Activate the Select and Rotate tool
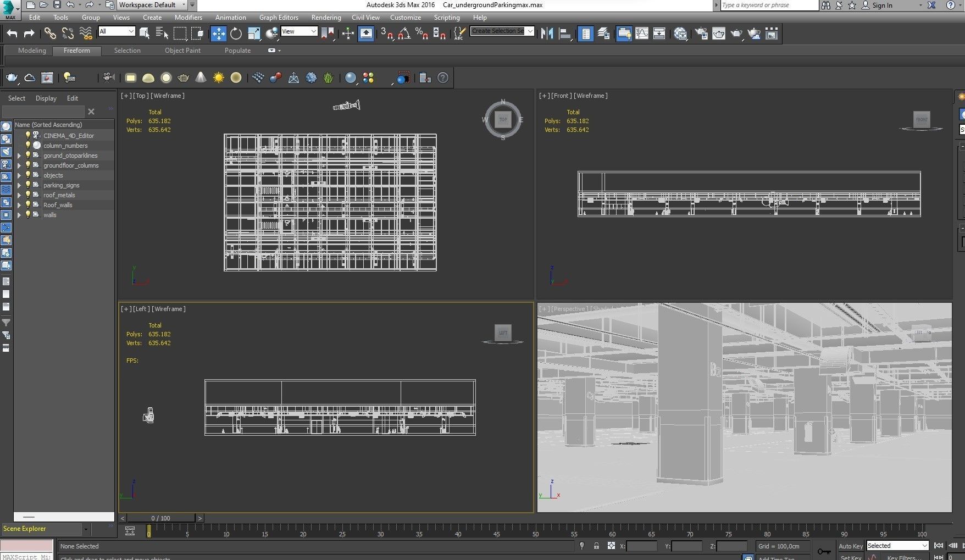Image resolution: width=965 pixels, height=560 pixels. click(236, 34)
